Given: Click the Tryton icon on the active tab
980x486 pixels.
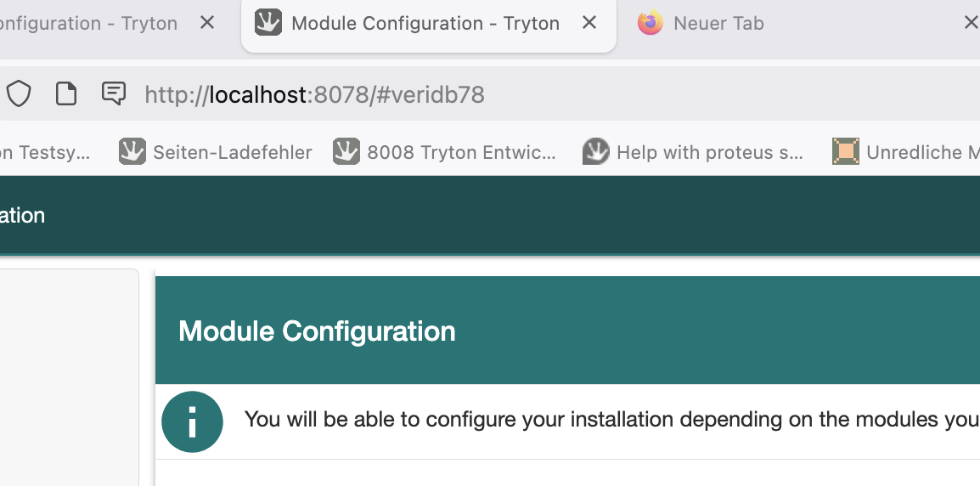Looking at the screenshot, I should (x=268, y=23).
